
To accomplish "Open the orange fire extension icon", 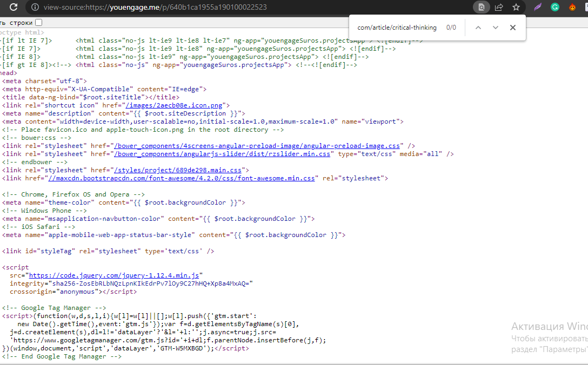I will coord(572,7).
